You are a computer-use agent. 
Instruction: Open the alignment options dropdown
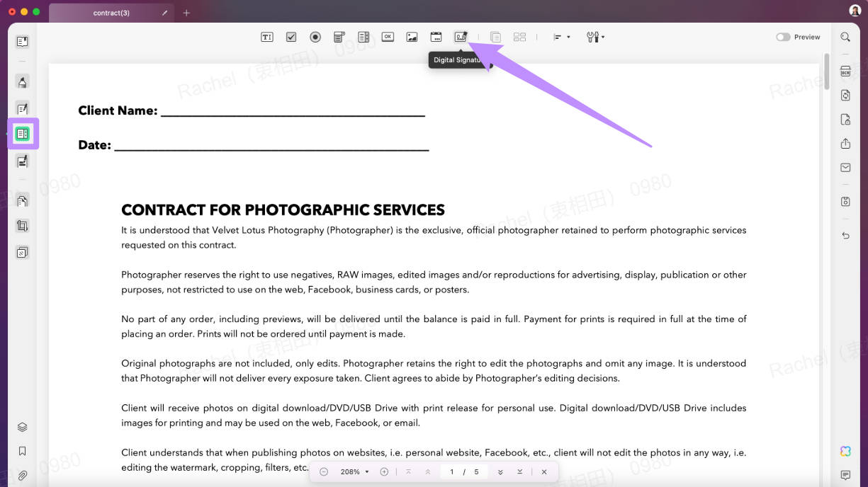pos(561,36)
